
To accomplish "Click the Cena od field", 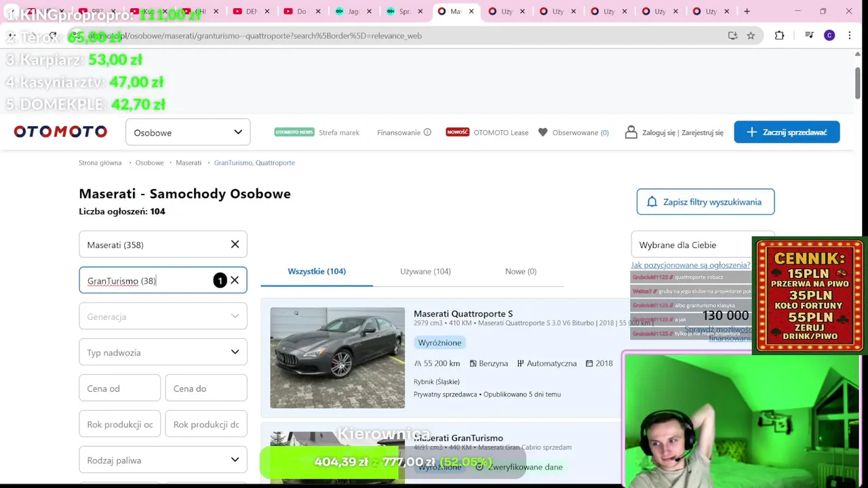I will point(119,388).
